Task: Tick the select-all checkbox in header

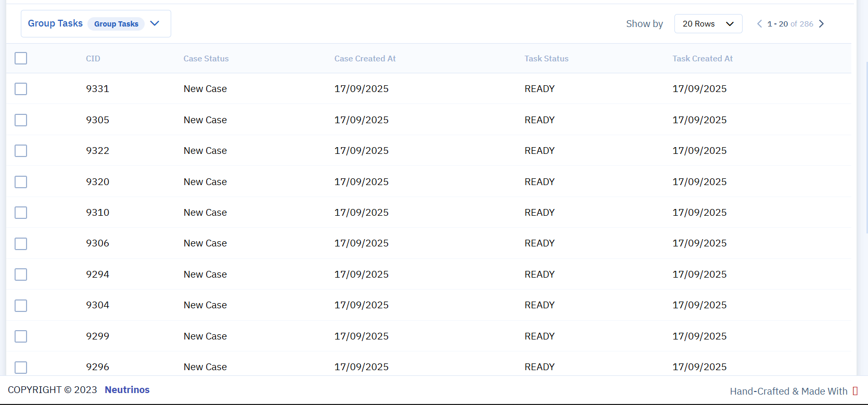Action: pos(21,58)
